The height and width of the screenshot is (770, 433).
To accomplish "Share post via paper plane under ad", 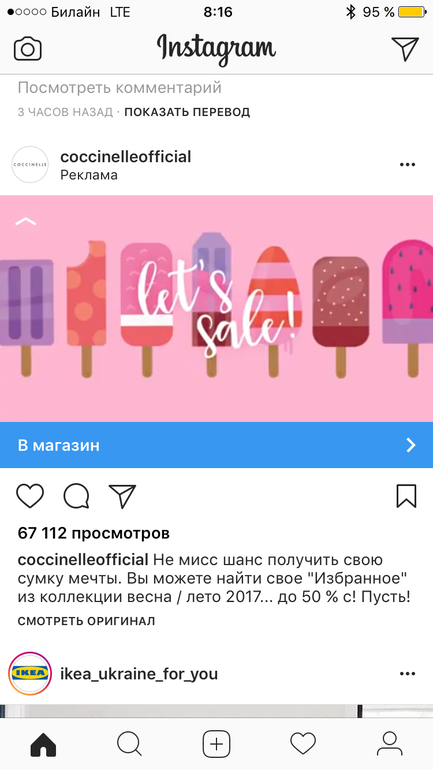I will (122, 496).
